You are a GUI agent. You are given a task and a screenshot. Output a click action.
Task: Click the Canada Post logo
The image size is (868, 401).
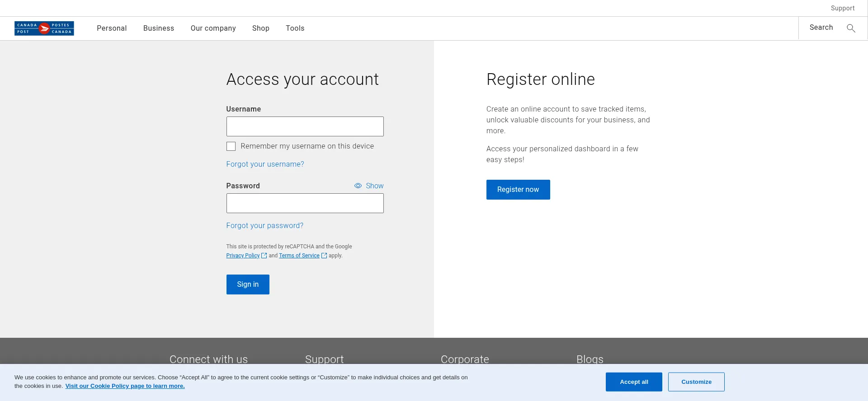(44, 28)
